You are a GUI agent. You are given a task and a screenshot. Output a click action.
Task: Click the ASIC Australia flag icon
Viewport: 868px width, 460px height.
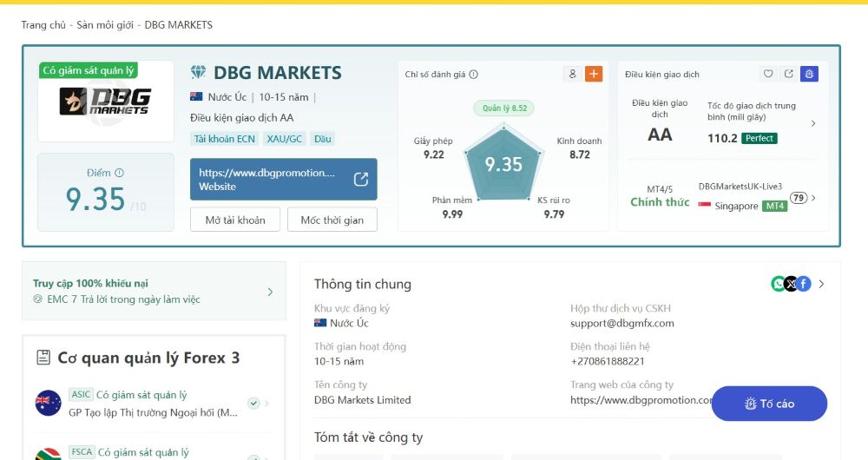(48, 403)
